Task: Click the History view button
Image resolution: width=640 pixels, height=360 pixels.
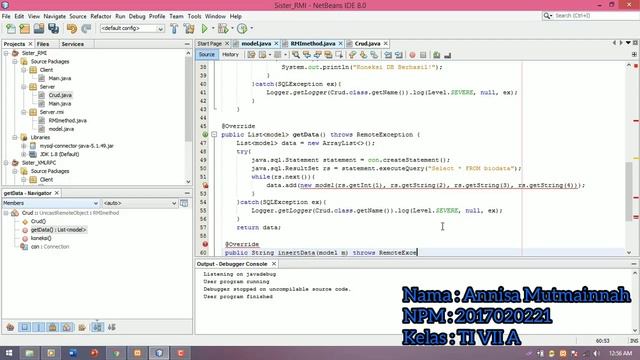Action: [230, 55]
